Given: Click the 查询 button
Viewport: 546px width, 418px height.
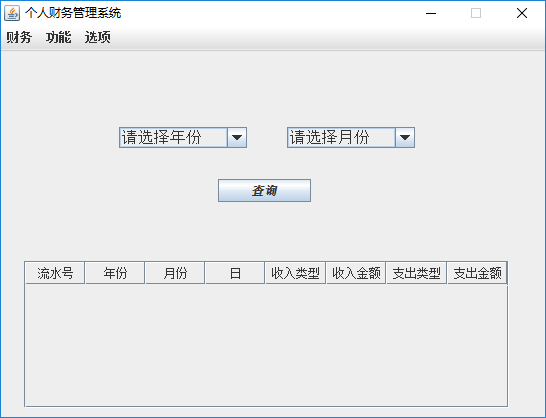Looking at the screenshot, I should 264,191.
